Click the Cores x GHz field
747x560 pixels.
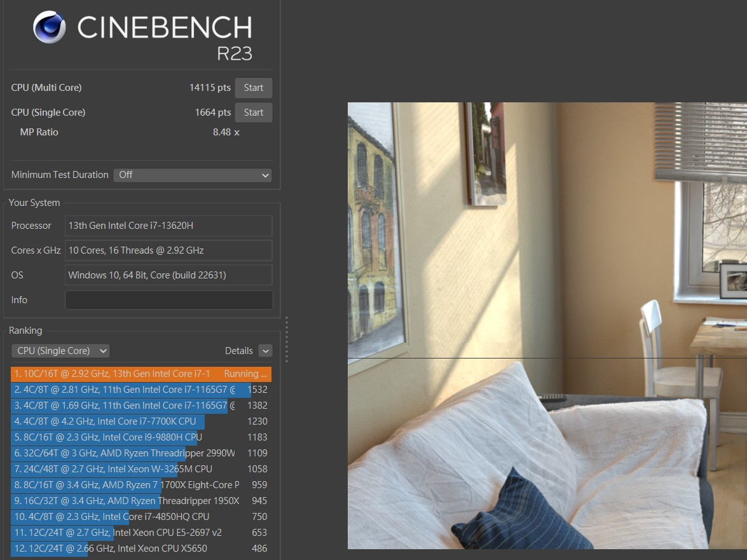tap(168, 250)
